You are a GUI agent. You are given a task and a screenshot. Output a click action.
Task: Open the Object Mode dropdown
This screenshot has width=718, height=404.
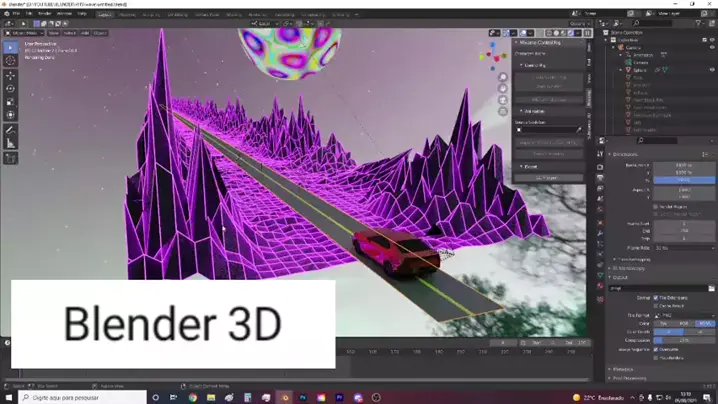[24, 33]
